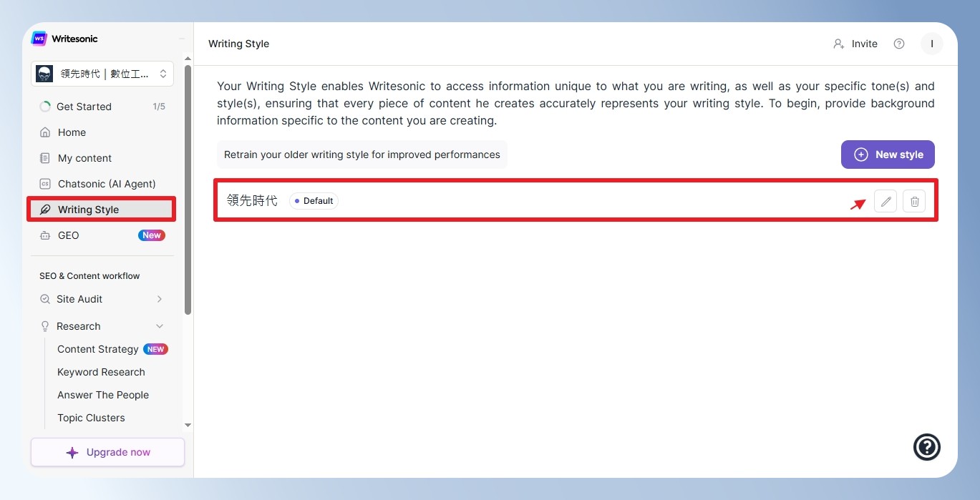Open Chatsonic (AI Agent)
The height and width of the screenshot is (500, 980).
point(102,184)
